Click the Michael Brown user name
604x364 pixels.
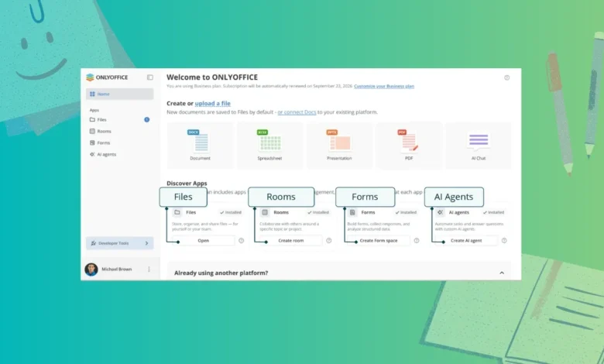117,270
